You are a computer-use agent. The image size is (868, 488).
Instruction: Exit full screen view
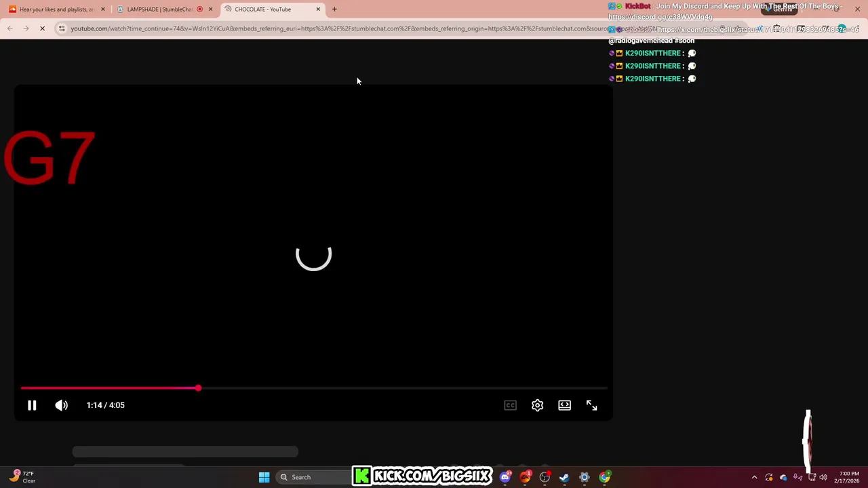(591, 405)
